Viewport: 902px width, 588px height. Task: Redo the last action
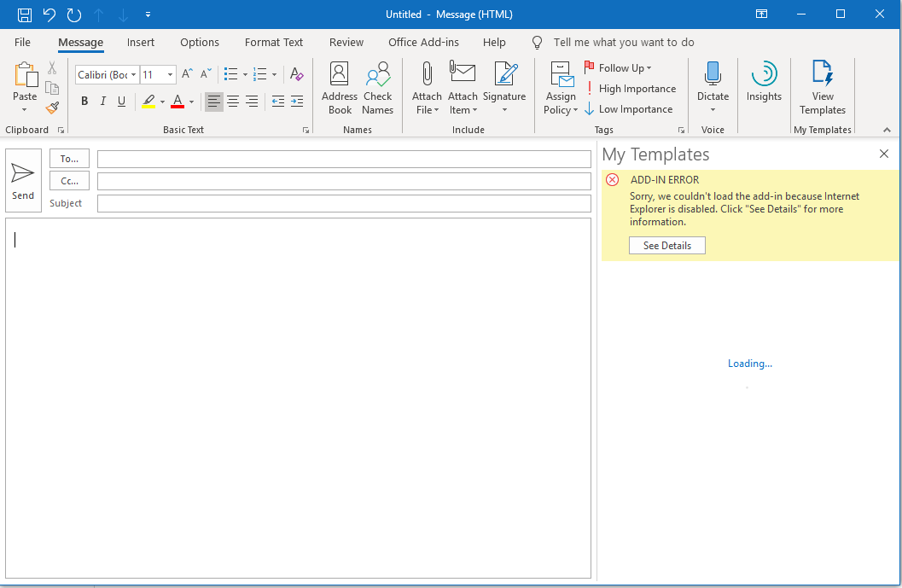74,15
